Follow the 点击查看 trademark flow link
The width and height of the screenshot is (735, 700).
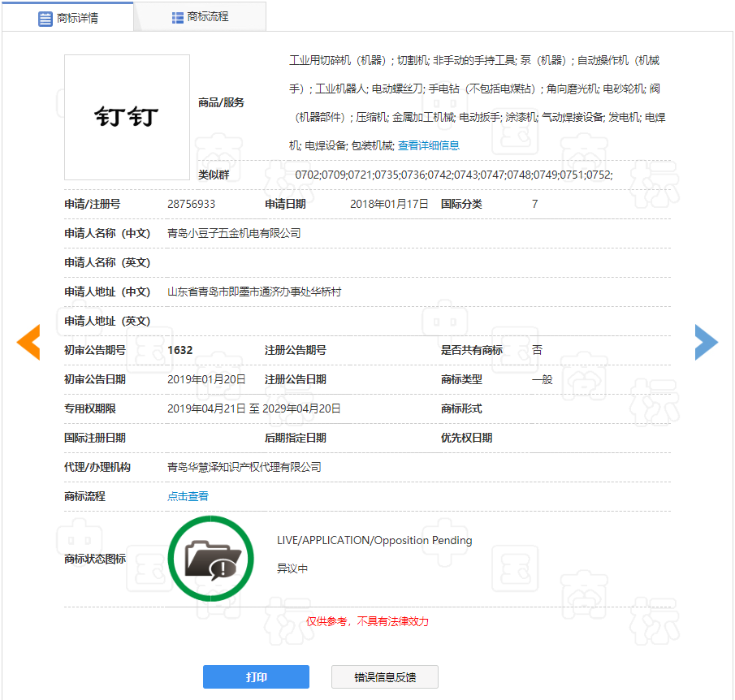188,496
